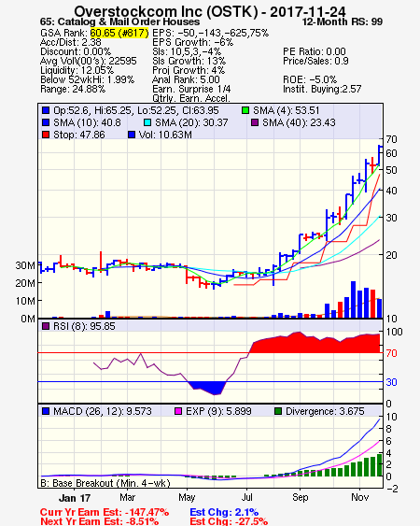Click the 'Nov' x-axis label
The height and width of the screenshot is (526, 420).
pos(359,497)
